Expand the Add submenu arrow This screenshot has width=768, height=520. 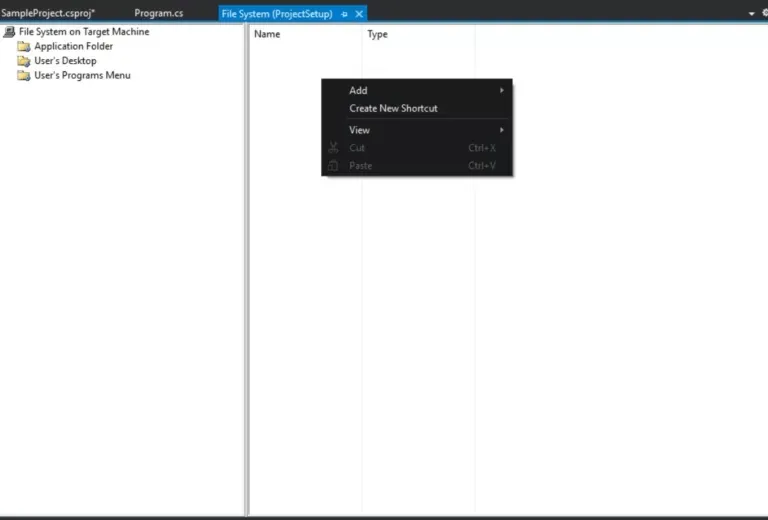click(x=502, y=90)
